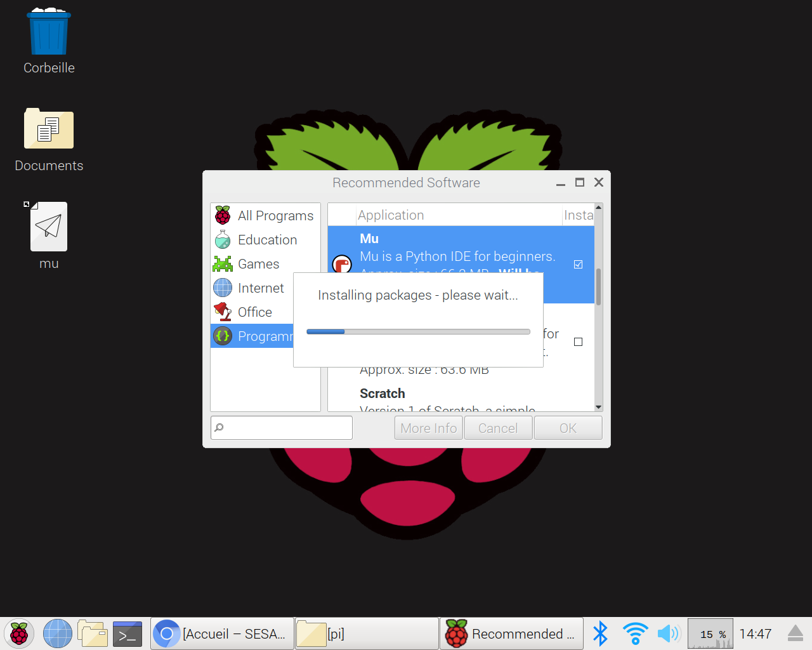Select the Office category

tap(252, 312)
